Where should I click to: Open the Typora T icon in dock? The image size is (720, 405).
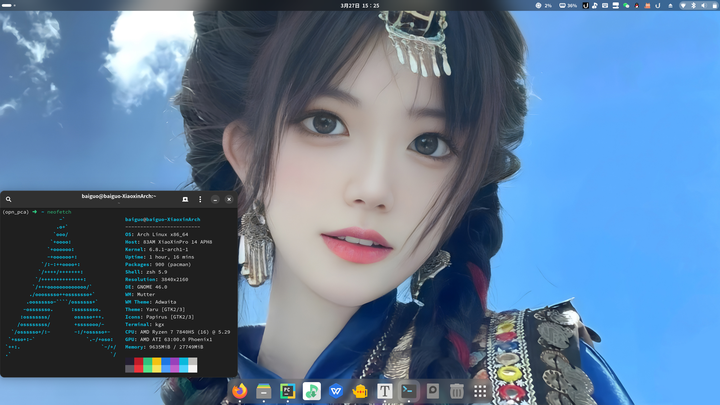(384, 391)
